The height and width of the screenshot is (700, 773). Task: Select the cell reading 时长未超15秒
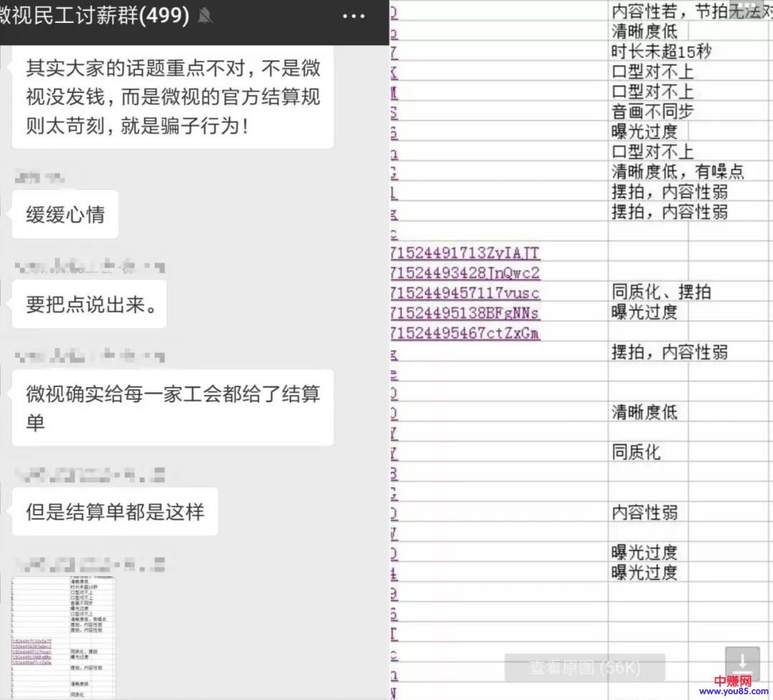pos(651,52)
